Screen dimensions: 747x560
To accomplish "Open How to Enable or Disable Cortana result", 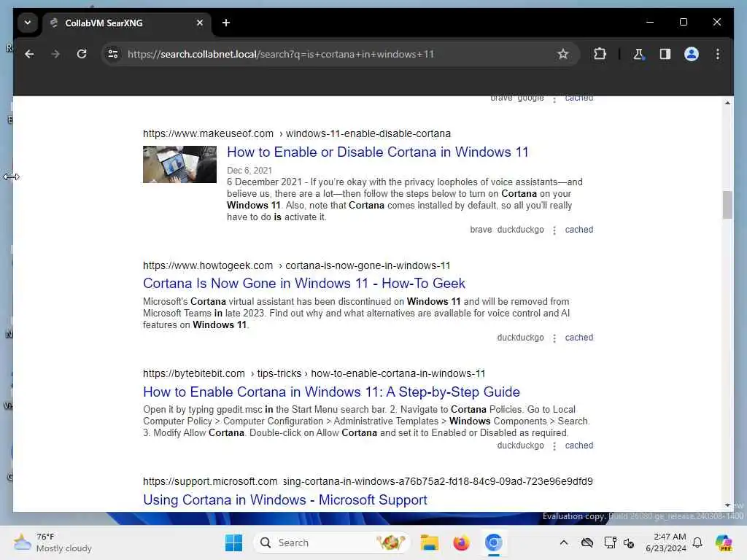I will [377, 152].
